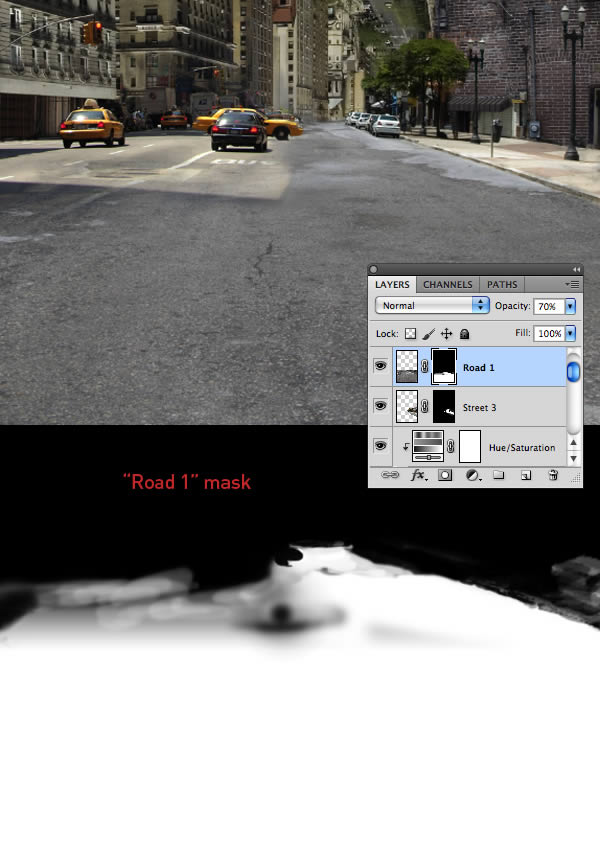Screen dimensions: 600x850
Task: Toggle Street 3 mask link chain
Action: click(425, 407)
